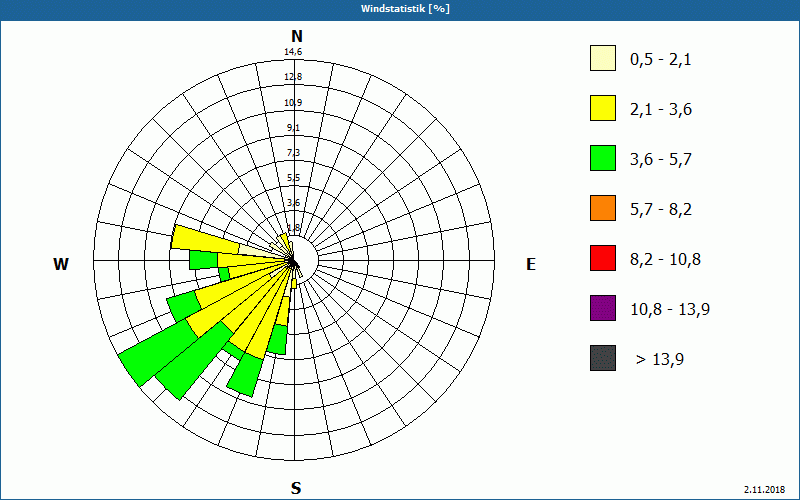Viewport: 800px width, 500px height.
Task: Click the 1,8 ring scale label
Action: pyautogui.click(x=293, y=228)
